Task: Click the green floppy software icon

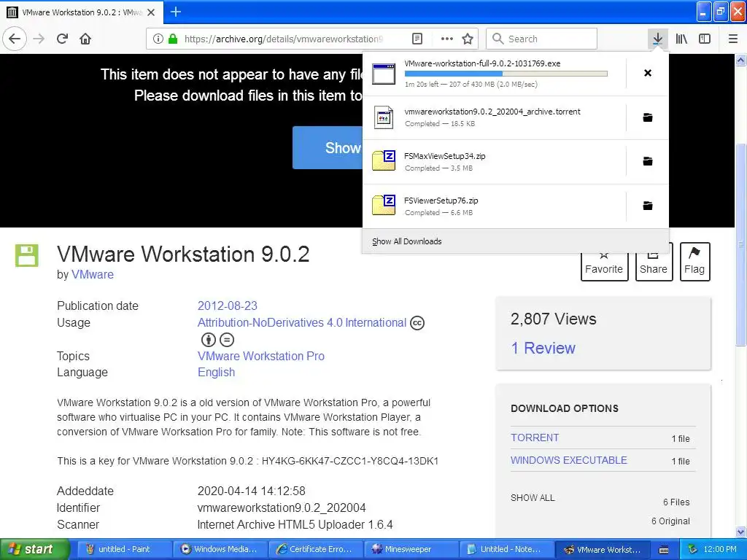Action: [27, 256]
